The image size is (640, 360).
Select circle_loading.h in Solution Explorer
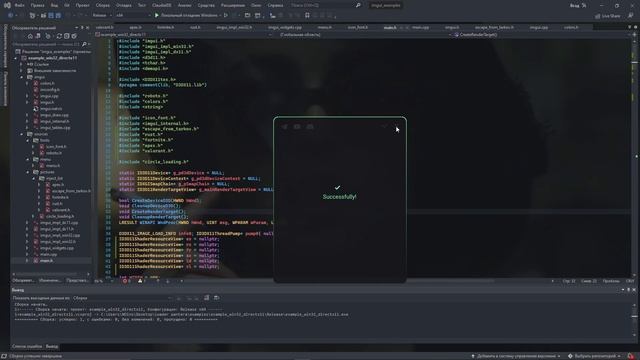[x=60, y=216]
